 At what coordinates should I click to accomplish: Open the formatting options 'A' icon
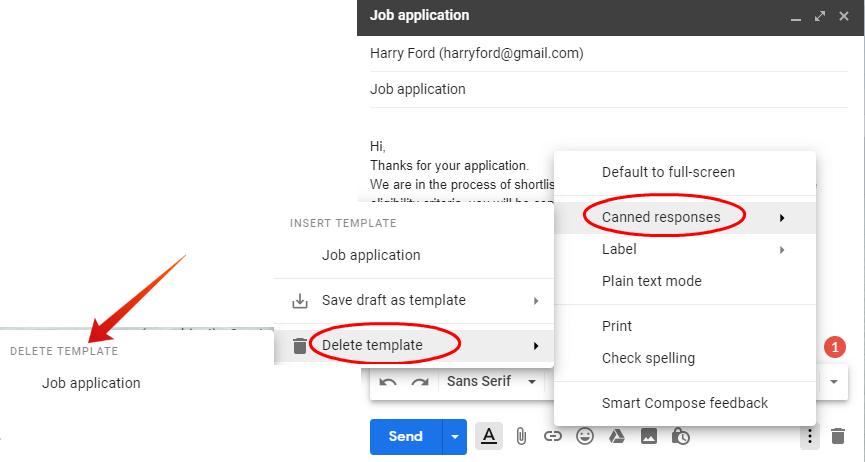coord(489,437)
